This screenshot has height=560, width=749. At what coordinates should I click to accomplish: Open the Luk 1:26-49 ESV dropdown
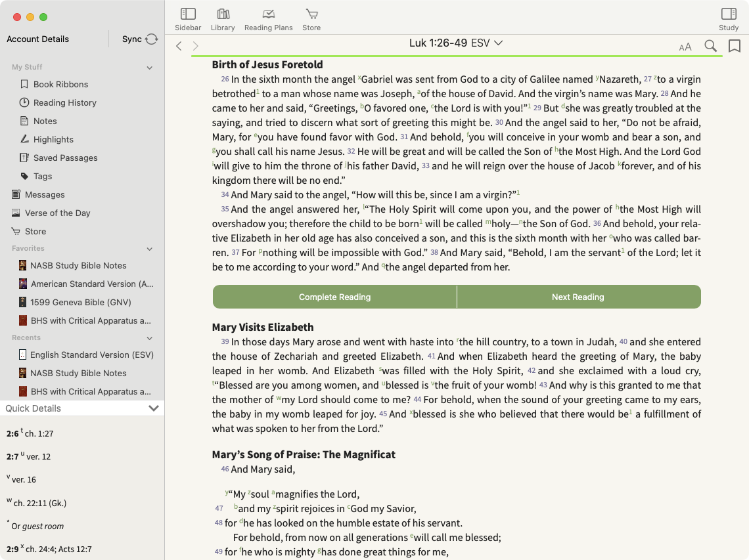(455, 43)
